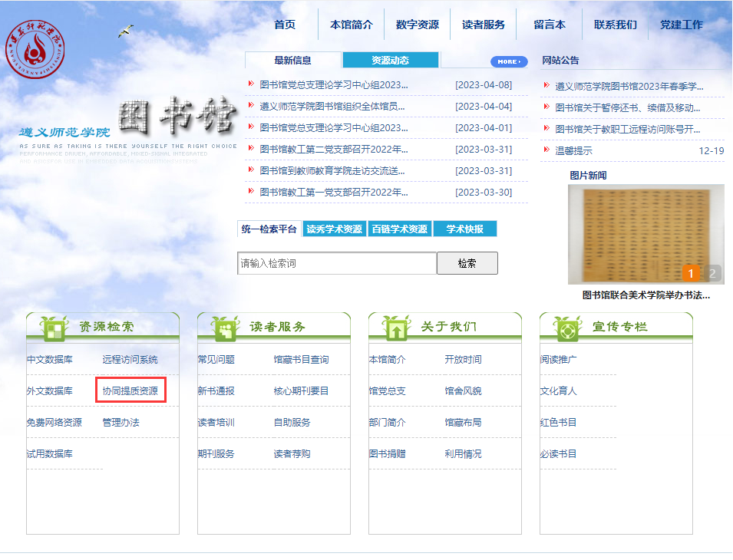
Task: Open the 馆藏书目查询 link
Action: coord(301,359)
